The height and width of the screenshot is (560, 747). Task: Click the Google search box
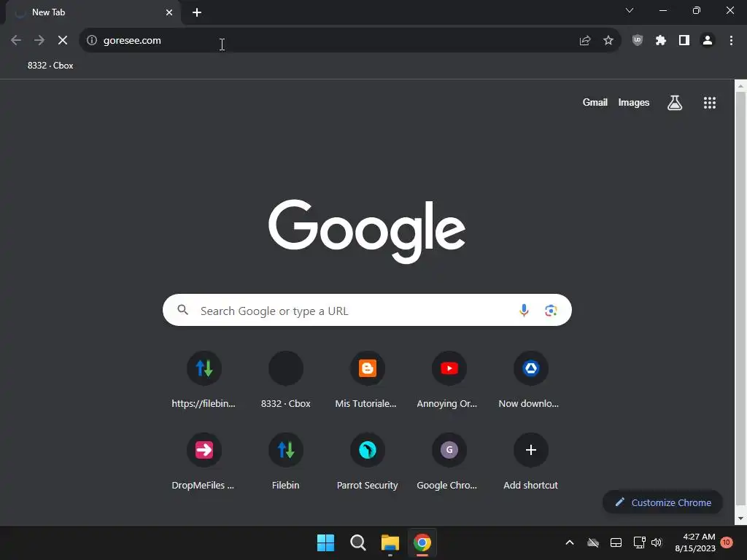tap(367, 311)
